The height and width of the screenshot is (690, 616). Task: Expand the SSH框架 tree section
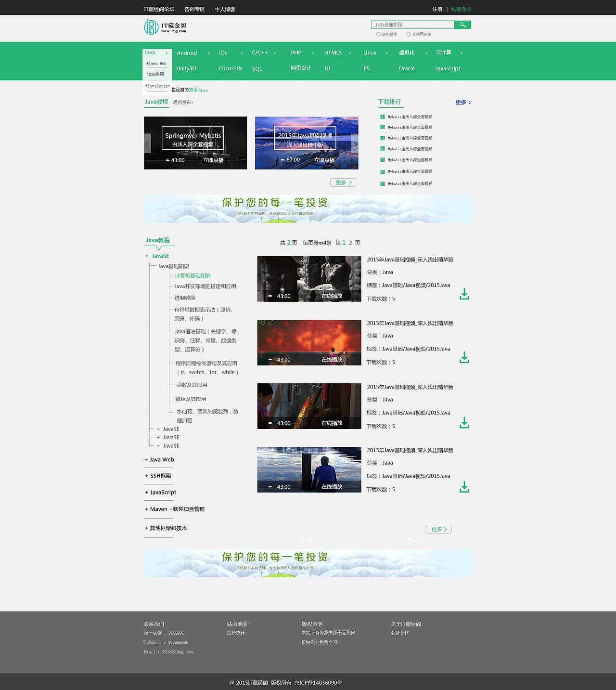click(x=158, y=475)
